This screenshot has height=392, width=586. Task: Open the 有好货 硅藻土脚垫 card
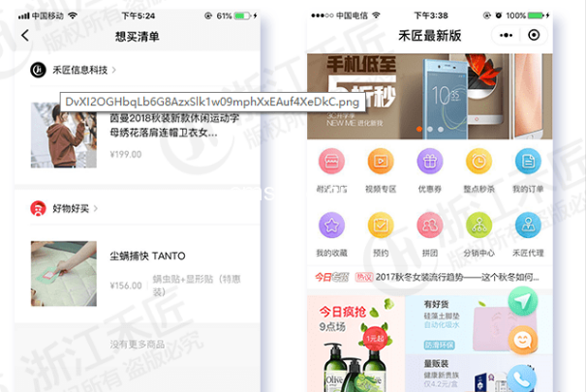click(478, 324)
